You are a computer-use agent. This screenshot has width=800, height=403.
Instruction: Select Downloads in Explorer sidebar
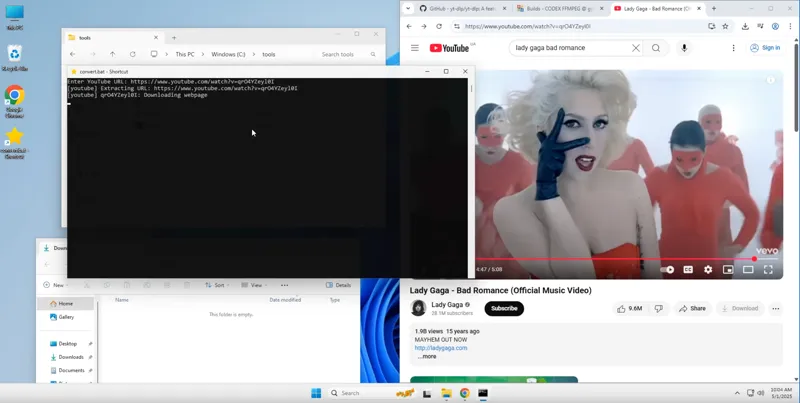pos(71,357)
